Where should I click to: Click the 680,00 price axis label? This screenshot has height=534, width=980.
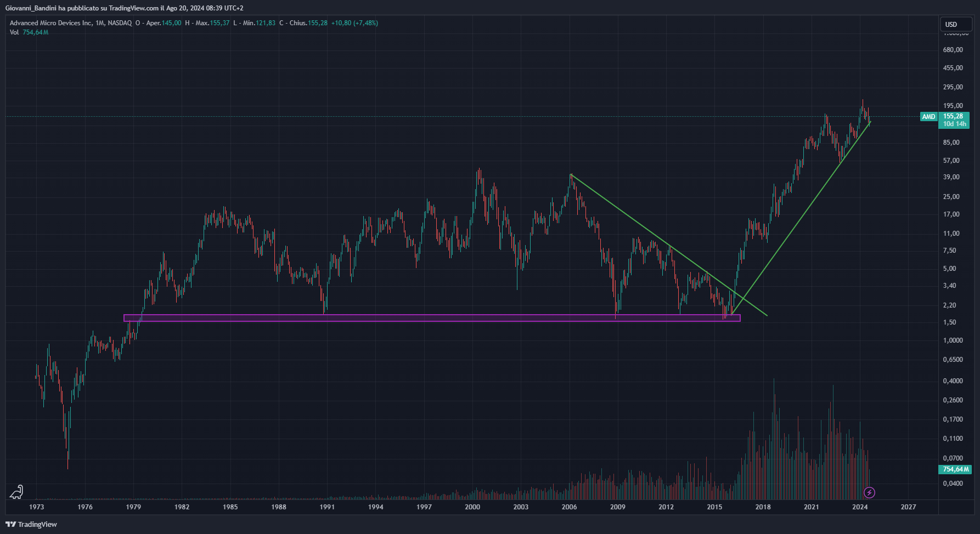(x=953, y=50)
